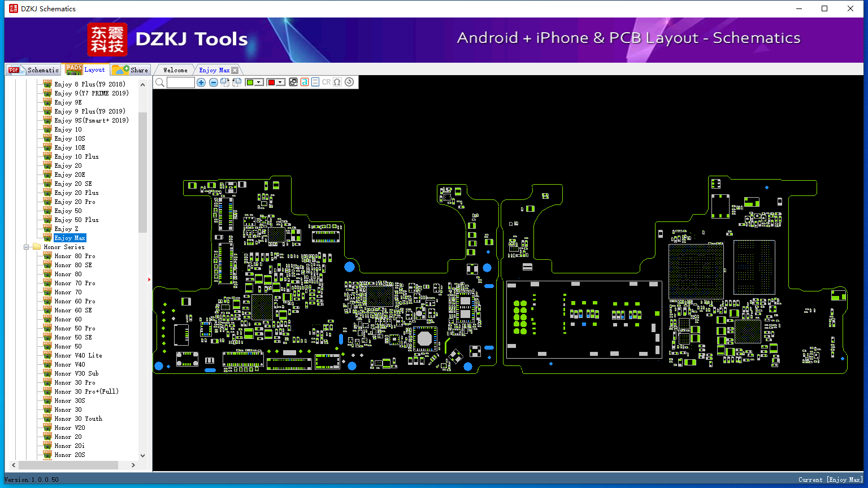Open the Share tab
Screen dimensions: 868x488
pyautogui.click(x=131, y=69)
